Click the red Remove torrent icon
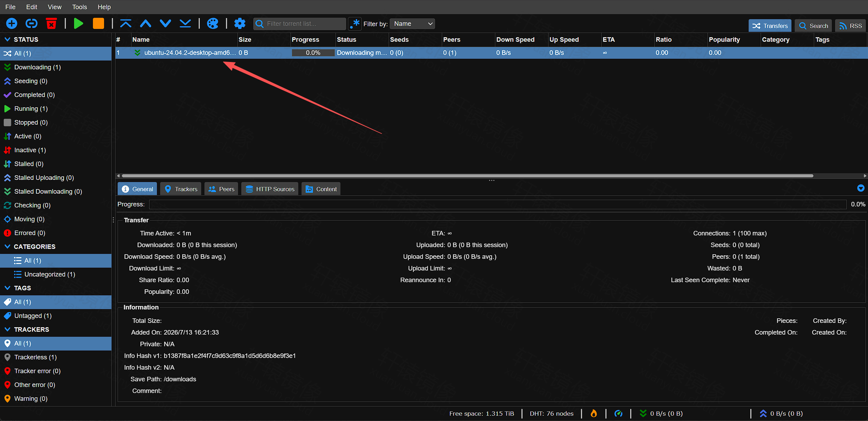The height and width of the screenshot is (421, 868). click(51, 24)
